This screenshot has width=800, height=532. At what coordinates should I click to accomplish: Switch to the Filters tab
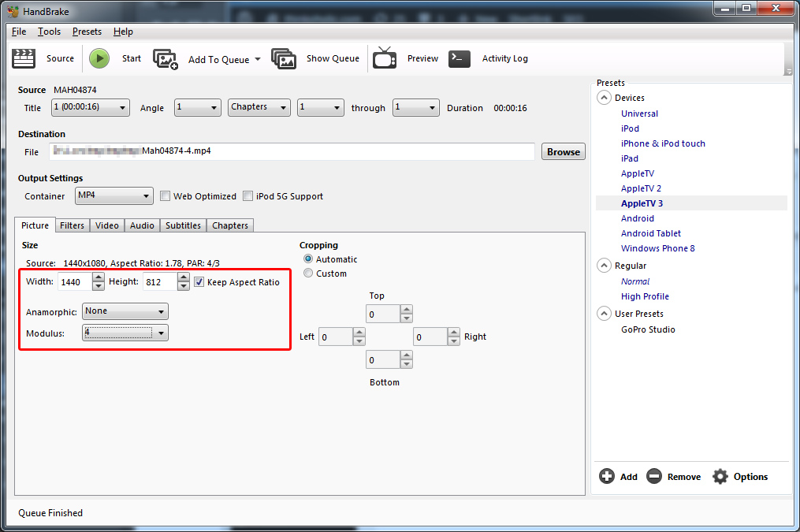[72, 225]
